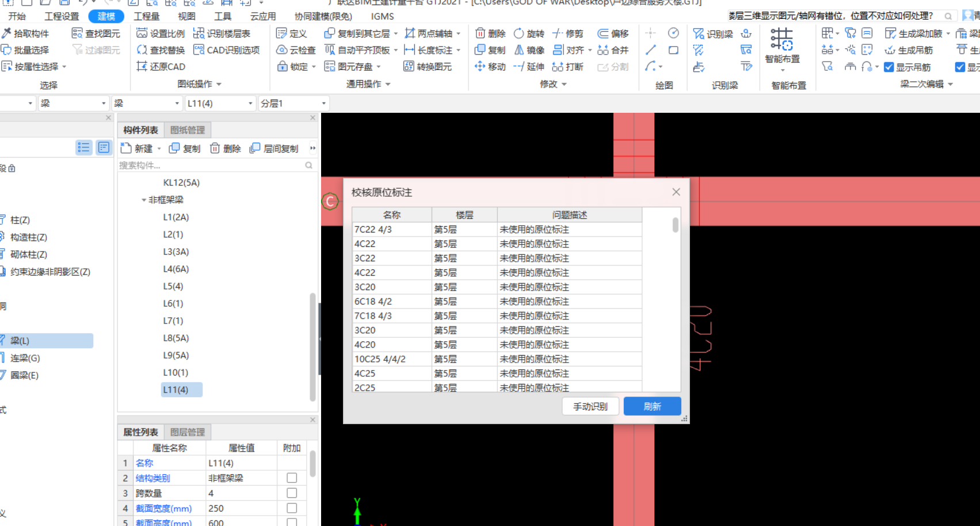
Task: Open the 工程量 ribbon tab
Action: click(x=147, y=16)
